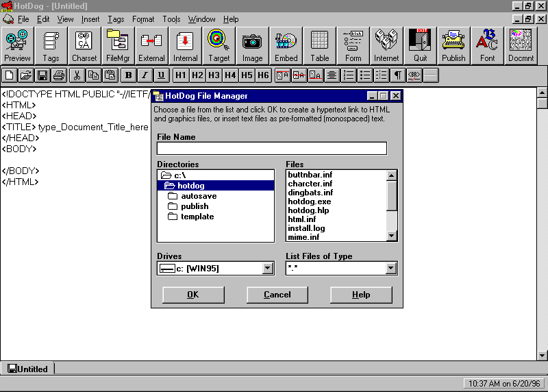
Task: Open the Tags menu
Action: click(116, 19)
